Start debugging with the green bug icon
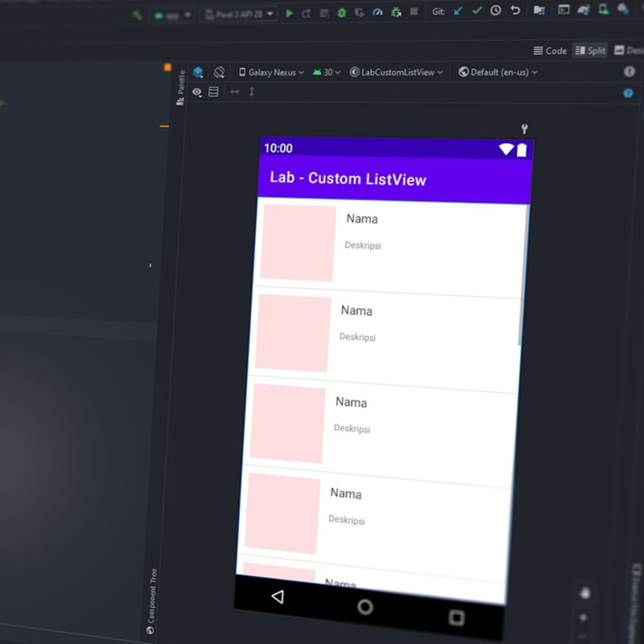This screenshot has height=644, width=644. pyautogui.click(x=342, y=13)
